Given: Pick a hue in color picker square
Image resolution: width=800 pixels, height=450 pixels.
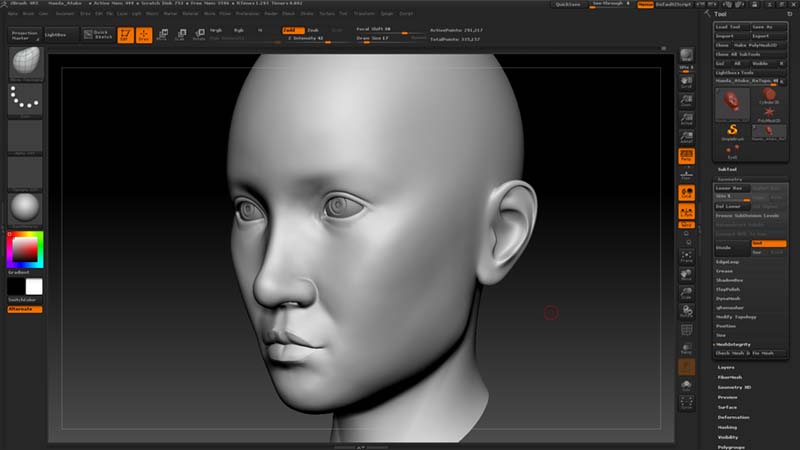Looking at the screenshot, I should coord(25,250).
